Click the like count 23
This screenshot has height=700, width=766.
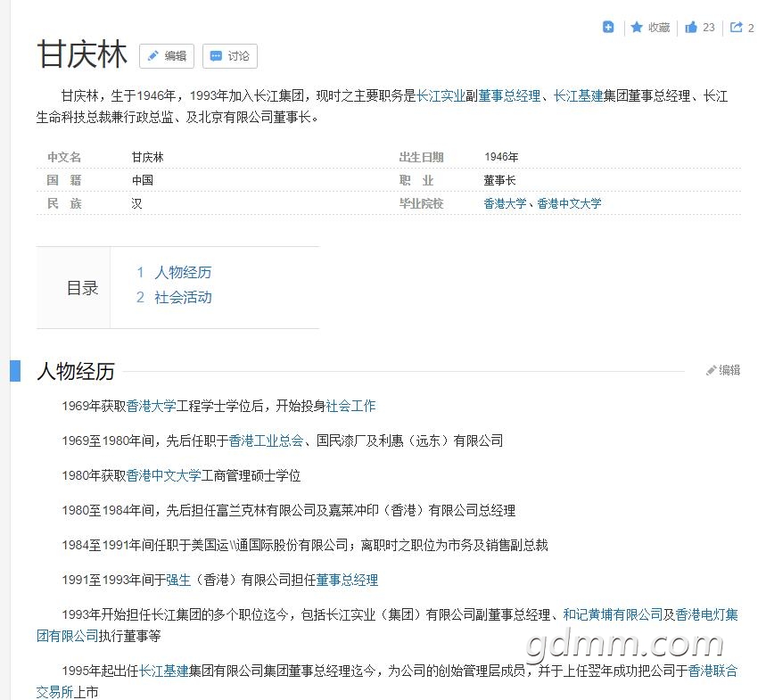click(x=709, y=28)
